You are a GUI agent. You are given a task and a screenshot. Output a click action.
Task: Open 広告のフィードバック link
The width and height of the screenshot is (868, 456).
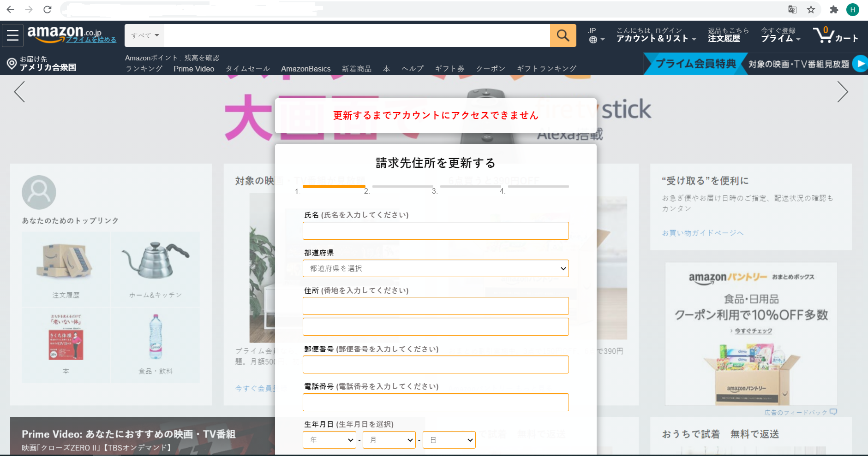coord(800,412)
